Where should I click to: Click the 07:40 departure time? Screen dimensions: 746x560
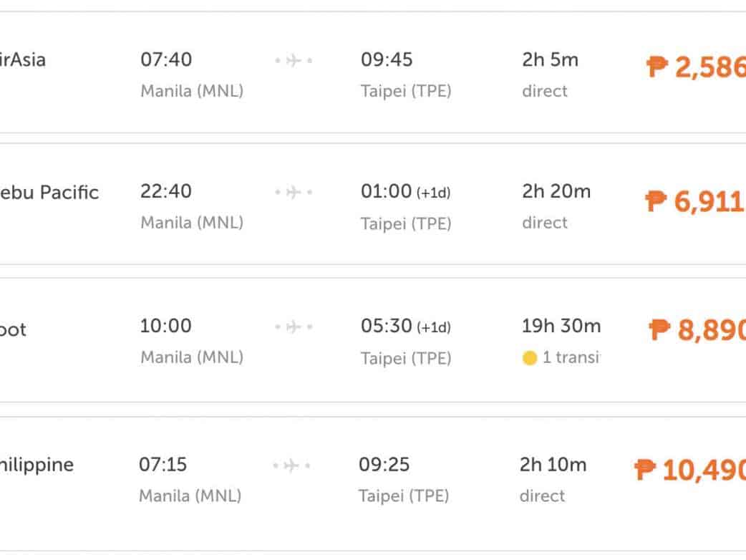[x=166, y=59]
